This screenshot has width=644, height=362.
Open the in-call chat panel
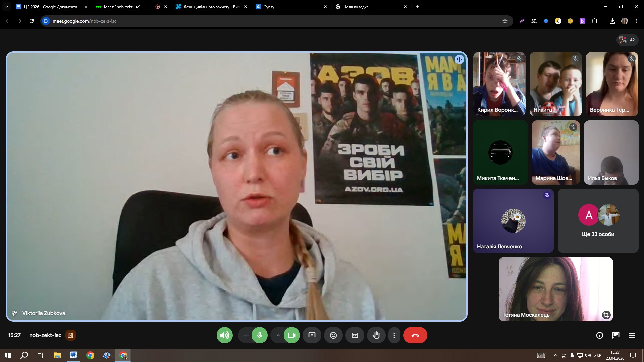[615, 335]
